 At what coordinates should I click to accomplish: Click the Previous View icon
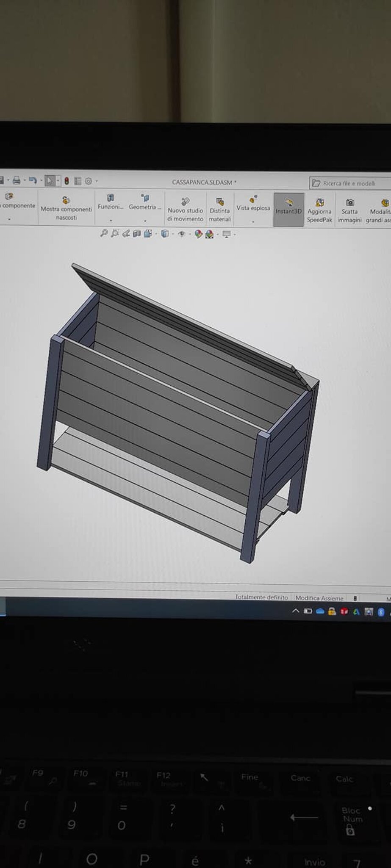(x=126, y=233)
